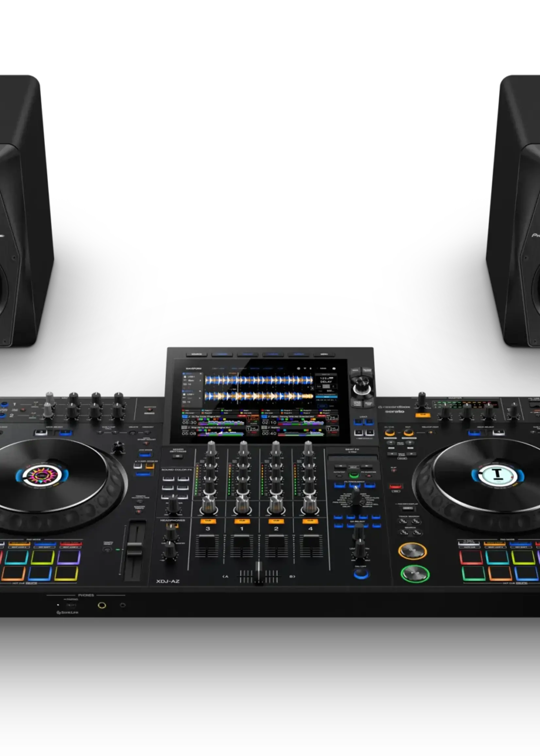Tap the red button left of right jog
Viewport: 540px width, 756px height.
(x=396, y=486)
